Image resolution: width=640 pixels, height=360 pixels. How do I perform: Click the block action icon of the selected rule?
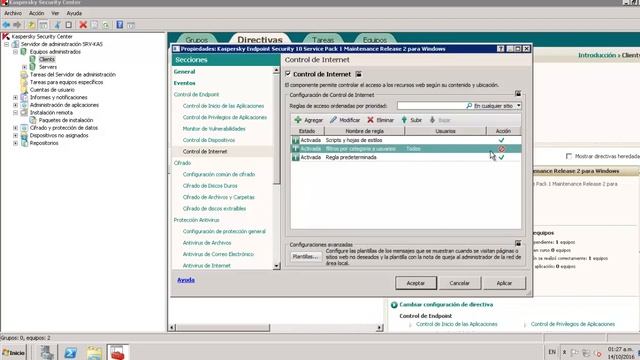tap(502, 149)
